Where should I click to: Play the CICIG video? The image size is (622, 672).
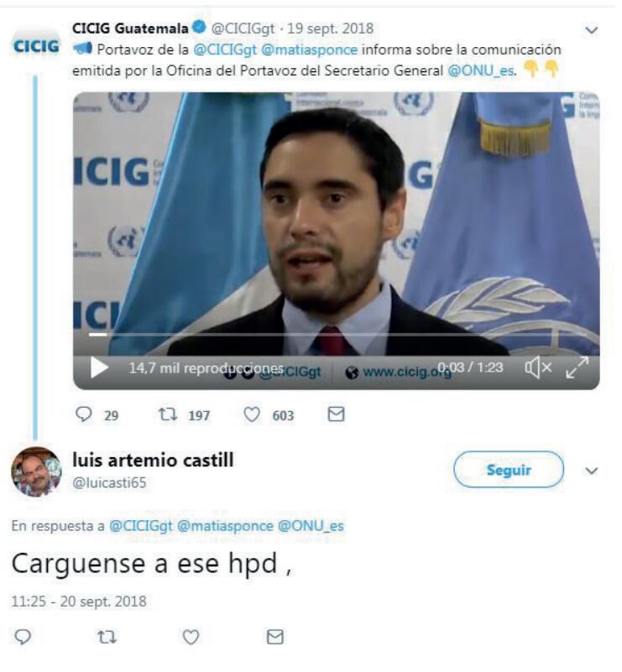(x=99, y=368)
